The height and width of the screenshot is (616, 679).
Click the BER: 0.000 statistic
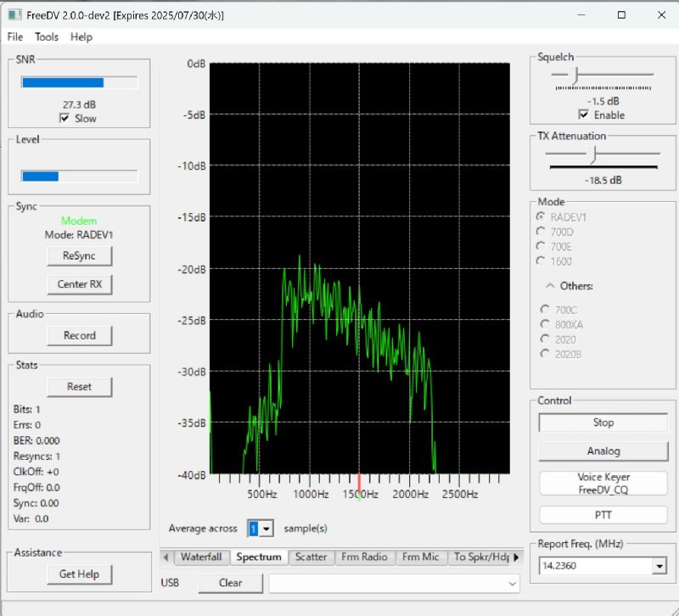point(36,440)
